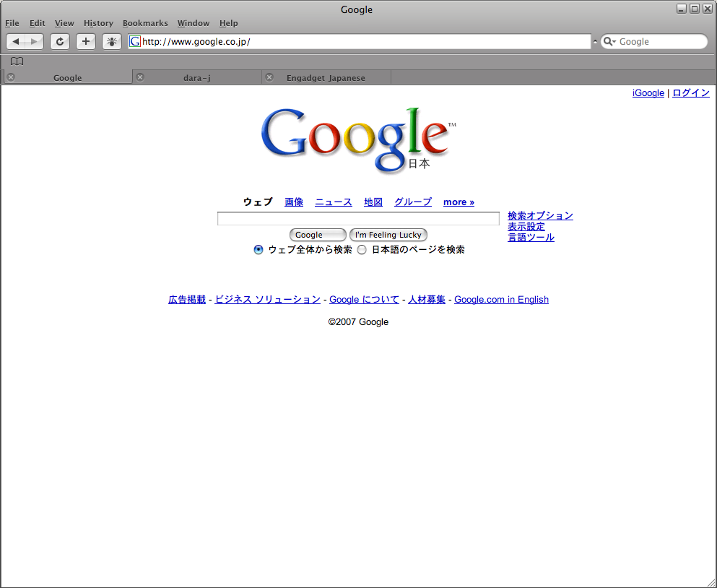717x588 pixels.
Task: Open the グループ link
Action: [x=413, y=202]
